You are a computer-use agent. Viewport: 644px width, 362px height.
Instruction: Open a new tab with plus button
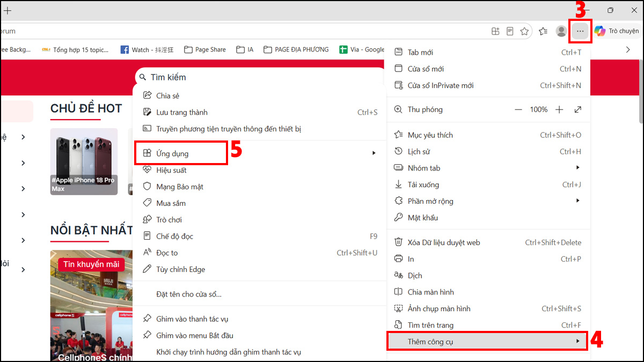8,10
